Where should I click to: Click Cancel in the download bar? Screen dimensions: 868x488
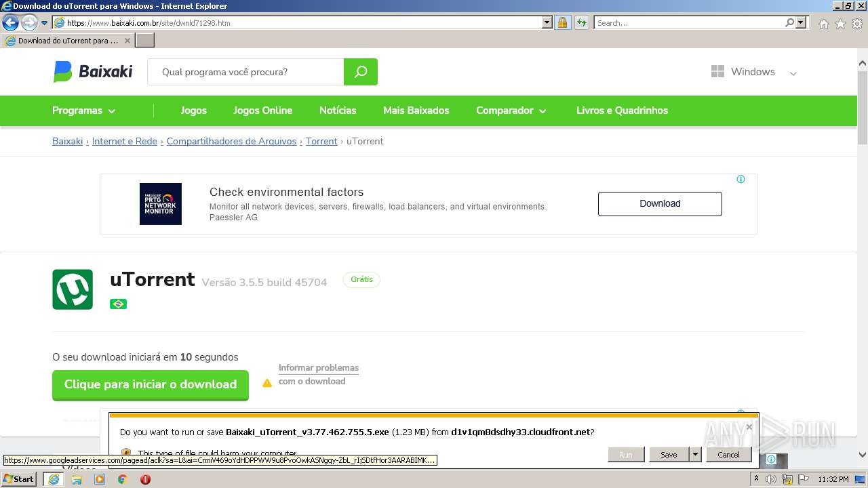[x=728, y=455]
